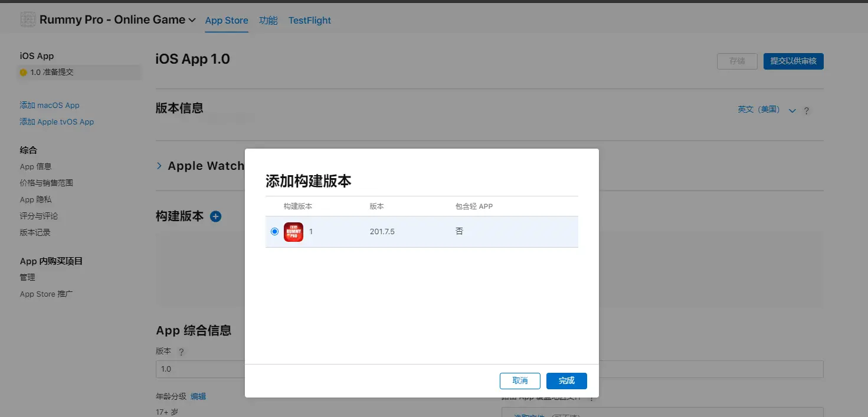Click the 包含轻 APP column header
The width and height of the screenshot is (868, 417).
click(x=474, y=206)
